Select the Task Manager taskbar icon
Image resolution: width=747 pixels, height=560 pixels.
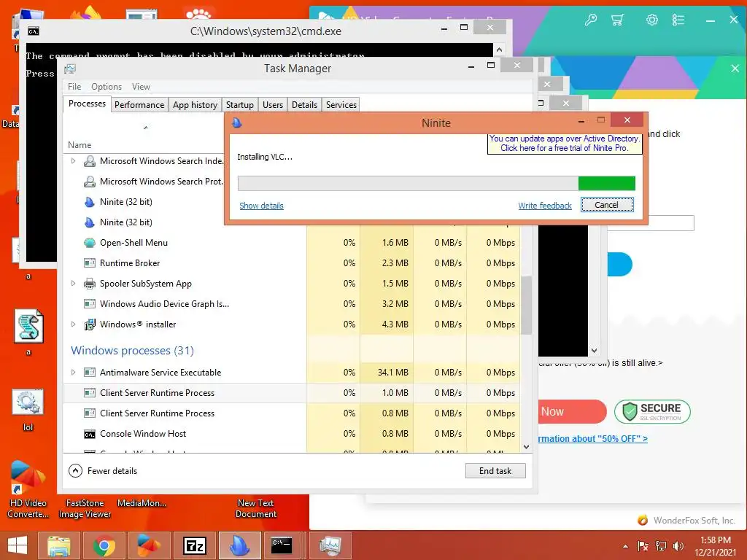click(330, 545)
